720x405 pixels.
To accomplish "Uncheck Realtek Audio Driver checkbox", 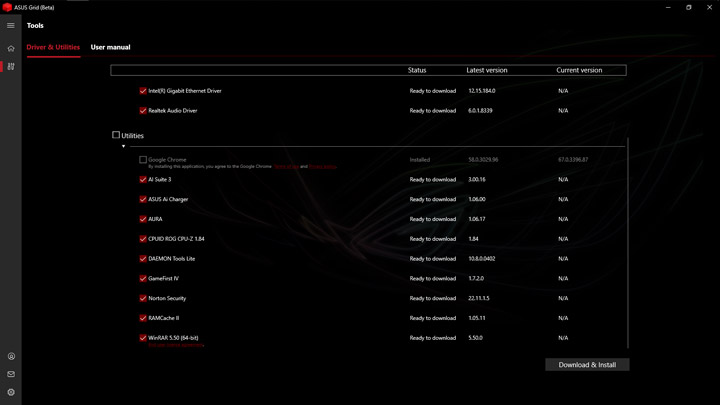I will [x=143, y=111].
